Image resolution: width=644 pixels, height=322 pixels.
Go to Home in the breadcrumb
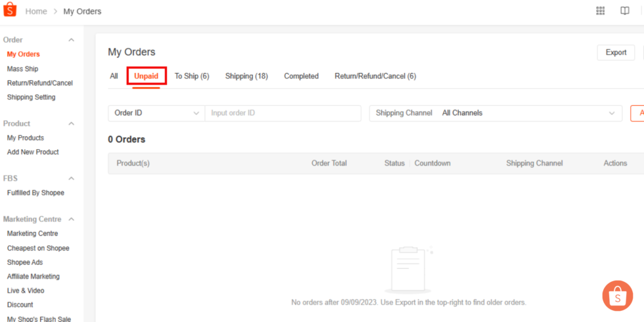coord(36,12)
